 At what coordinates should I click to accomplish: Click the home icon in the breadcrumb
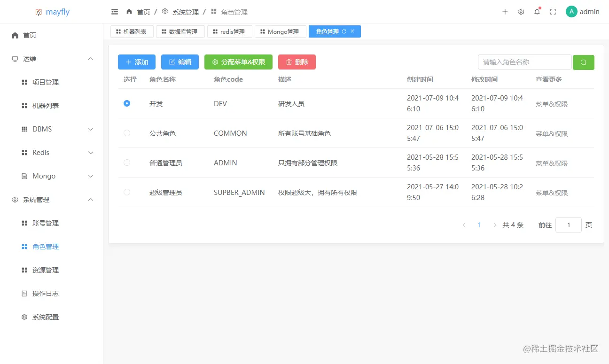click(129, 11)
